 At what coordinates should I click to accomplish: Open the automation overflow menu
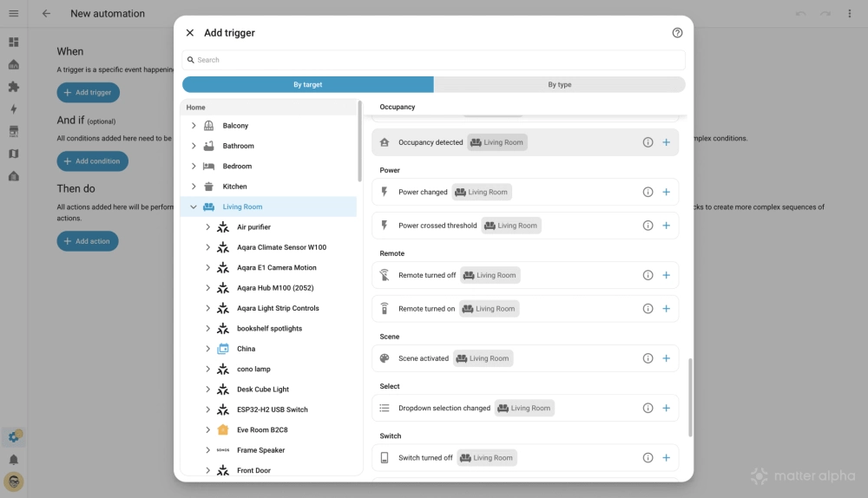(x=850, y=13)
